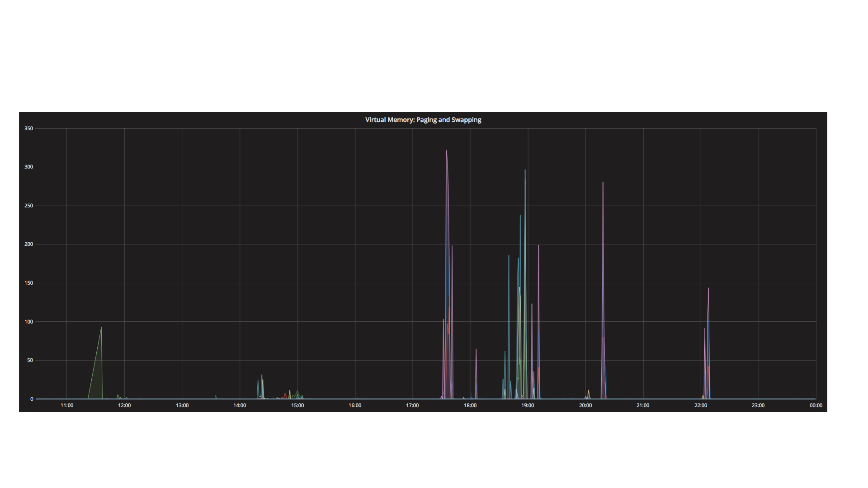
Task: Click the 19:00 time axis label
Action: pyautogui.click(x=528, y=405)
